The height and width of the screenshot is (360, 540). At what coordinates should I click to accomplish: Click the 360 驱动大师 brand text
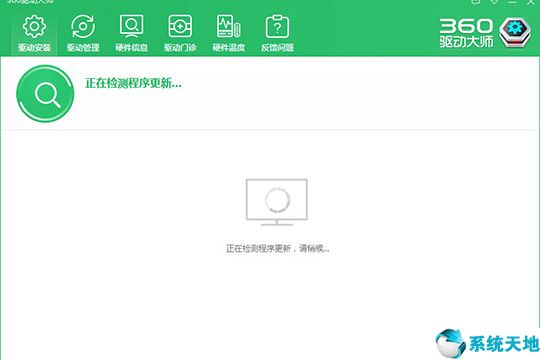[x=466, y=33]
